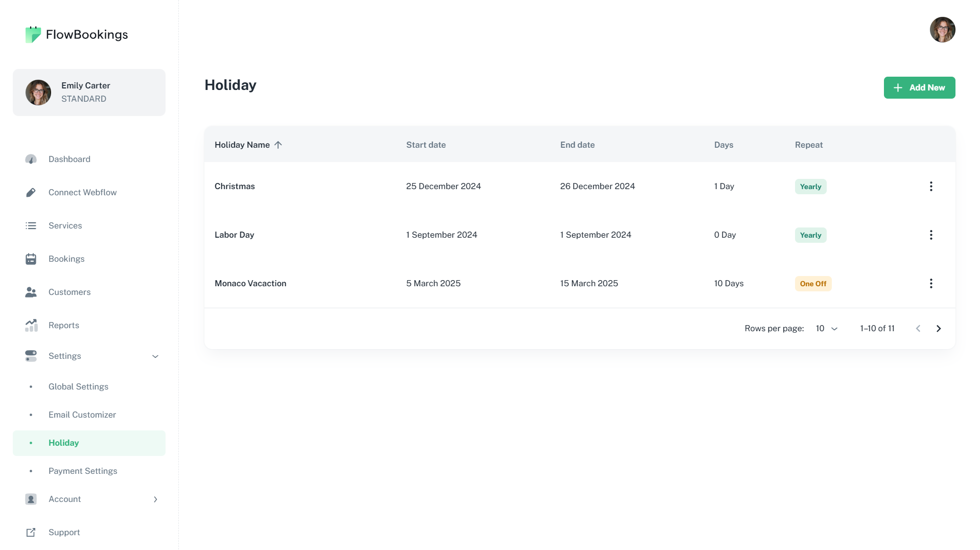Screen dimensions: 980x550
Task: Click the Connect Webflow pen icon
Action: pyautogui.click(x=31, y=193)
